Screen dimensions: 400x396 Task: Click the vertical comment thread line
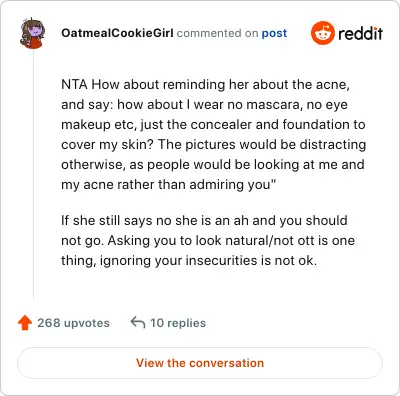[33, 173]
